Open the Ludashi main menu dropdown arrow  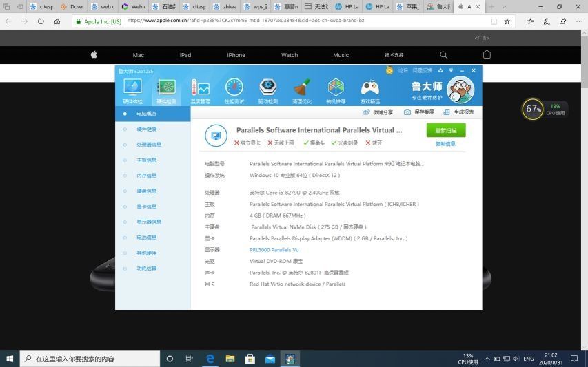click(451, 70)
